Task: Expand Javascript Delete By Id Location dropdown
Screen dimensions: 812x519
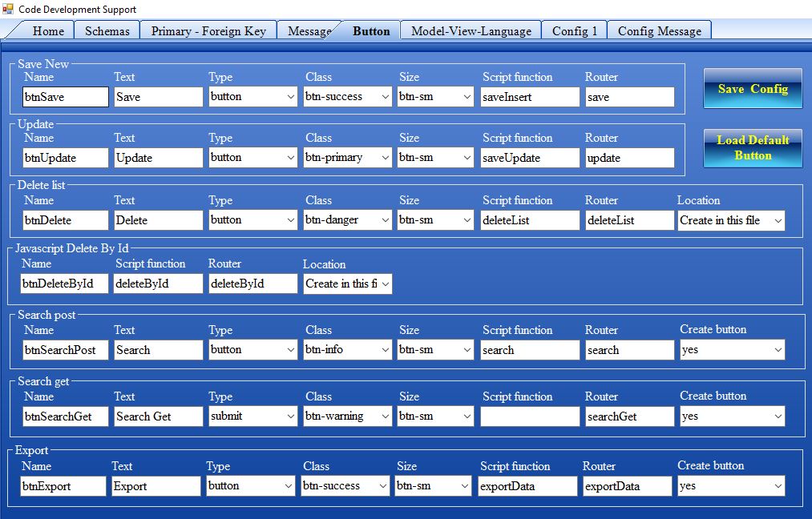Action: (x=347, y=284)
